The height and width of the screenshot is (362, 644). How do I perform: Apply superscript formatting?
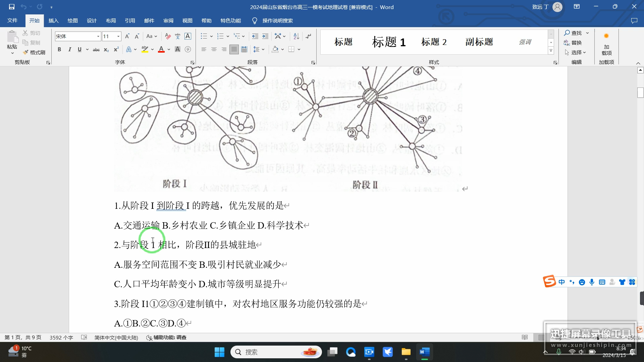116,50
